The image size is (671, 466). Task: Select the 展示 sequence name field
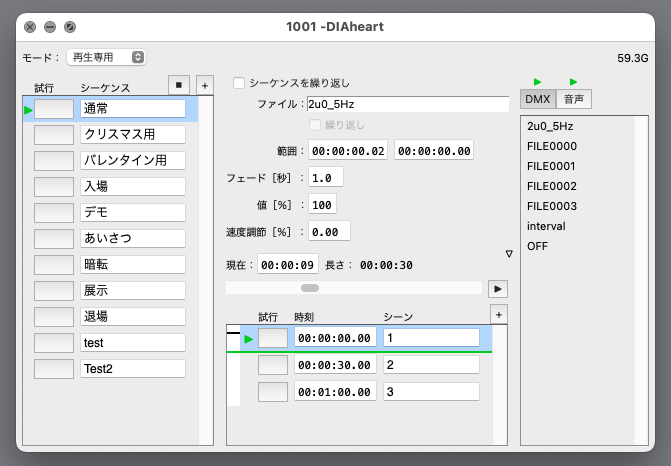(x=133, y=291)
